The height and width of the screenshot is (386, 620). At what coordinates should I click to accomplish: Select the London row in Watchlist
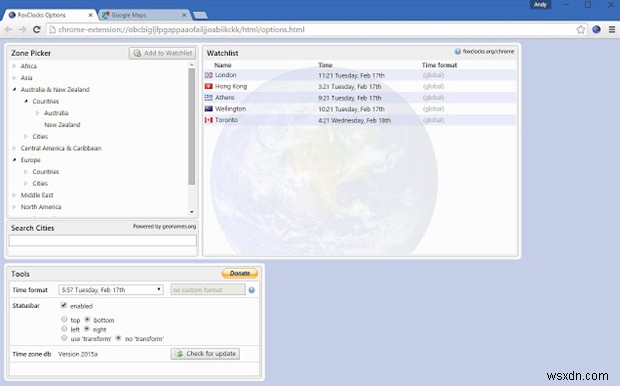point(360,75)
